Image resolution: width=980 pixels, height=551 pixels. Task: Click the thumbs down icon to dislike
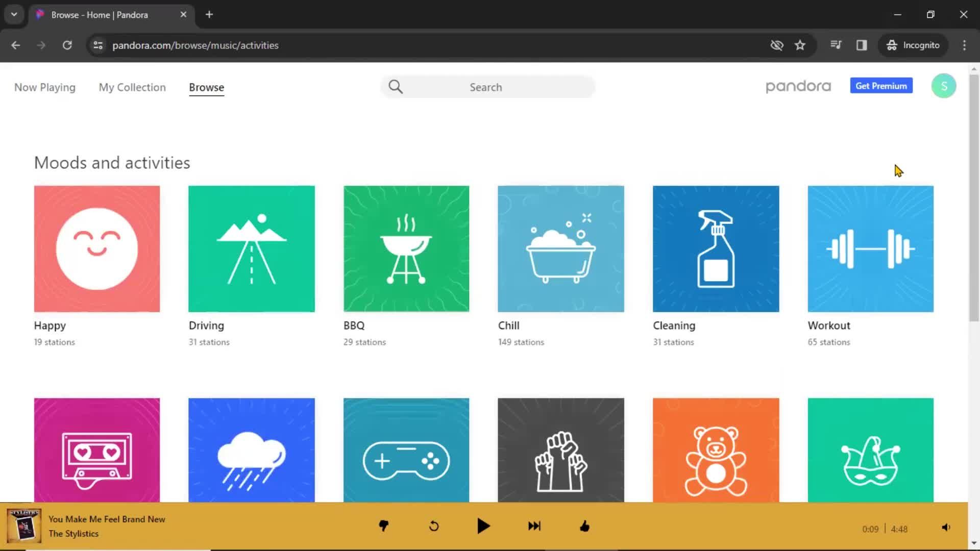coord(383,527)
